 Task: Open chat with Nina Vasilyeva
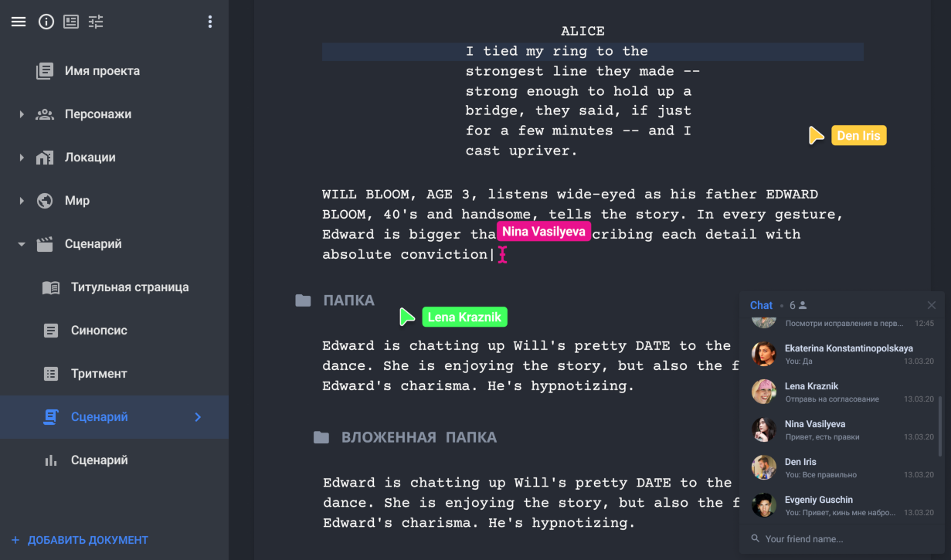[842, 429]
